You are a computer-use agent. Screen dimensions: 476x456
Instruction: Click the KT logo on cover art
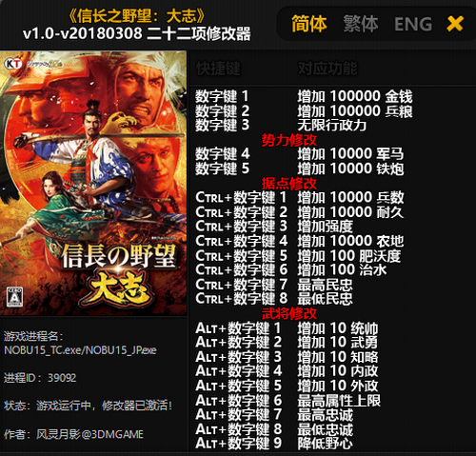tap(13, 64)
